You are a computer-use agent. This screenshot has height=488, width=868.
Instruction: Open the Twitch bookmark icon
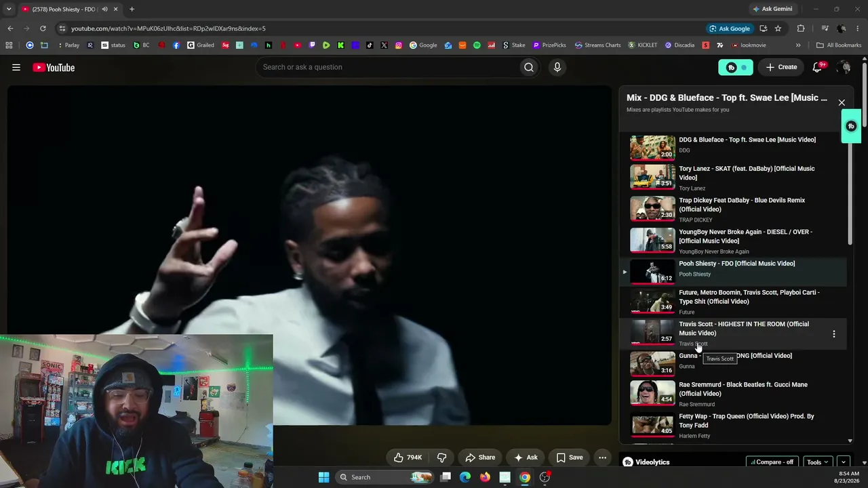(x=312, y=45)
